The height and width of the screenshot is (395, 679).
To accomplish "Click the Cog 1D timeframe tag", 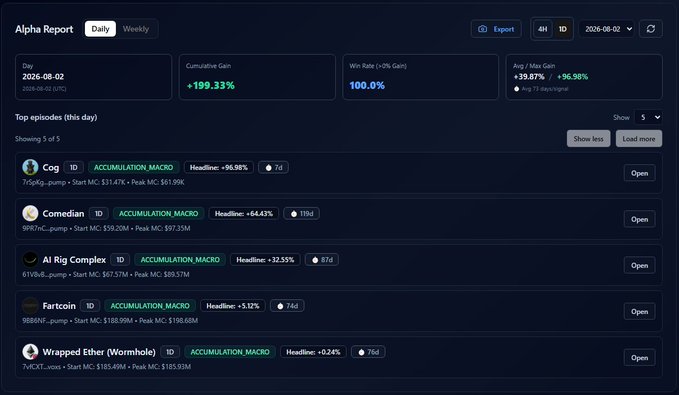I will click(74, 168).
